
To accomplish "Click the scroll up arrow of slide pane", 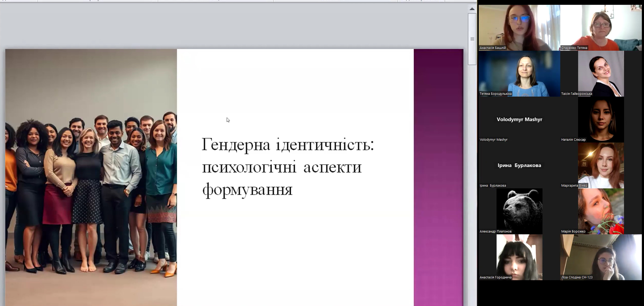I will point(472,9).
